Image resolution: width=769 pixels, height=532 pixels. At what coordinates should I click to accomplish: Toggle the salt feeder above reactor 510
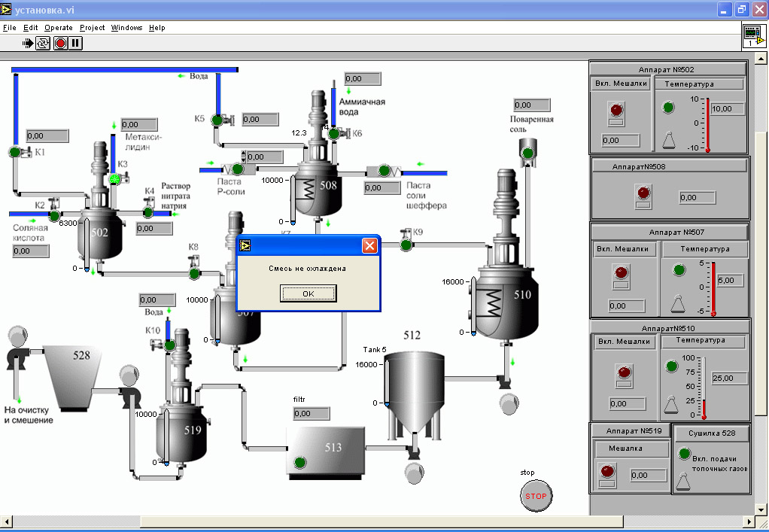pos(527,153)
